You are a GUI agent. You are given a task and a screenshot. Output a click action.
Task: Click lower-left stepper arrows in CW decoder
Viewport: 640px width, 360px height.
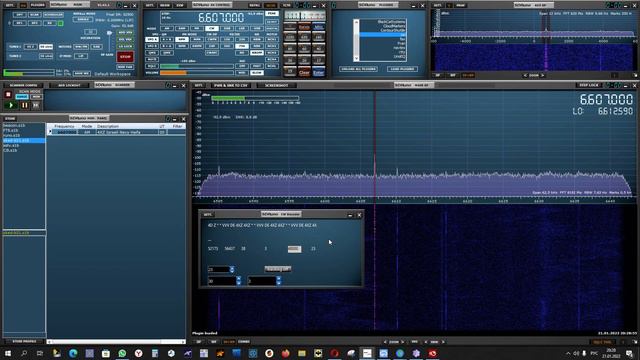pos(238,281)
